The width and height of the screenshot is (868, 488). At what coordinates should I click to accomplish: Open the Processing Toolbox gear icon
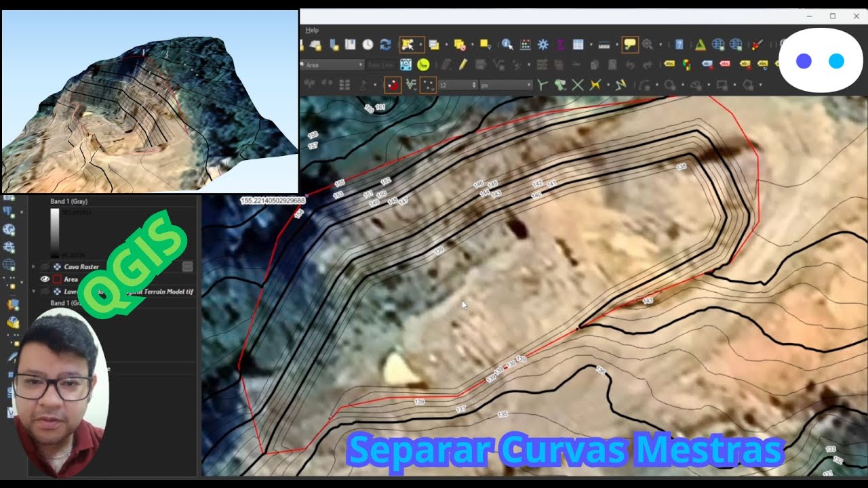tap(542, 45)
